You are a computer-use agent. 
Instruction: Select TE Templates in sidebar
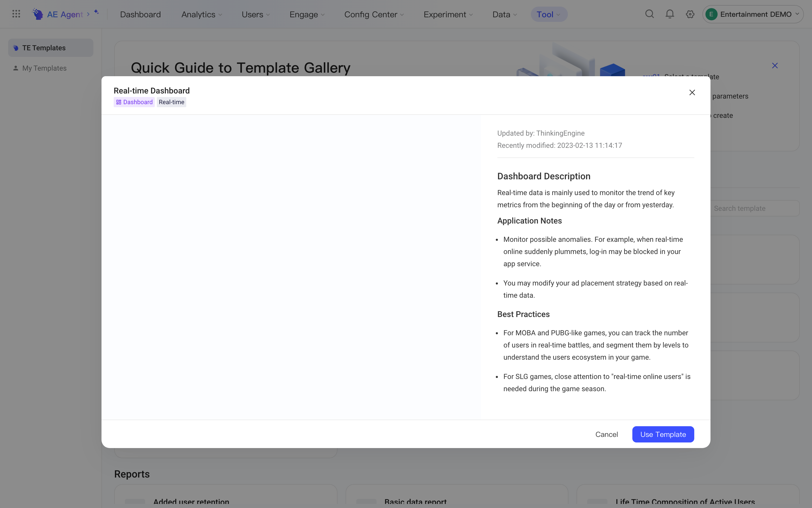[51, 48]
